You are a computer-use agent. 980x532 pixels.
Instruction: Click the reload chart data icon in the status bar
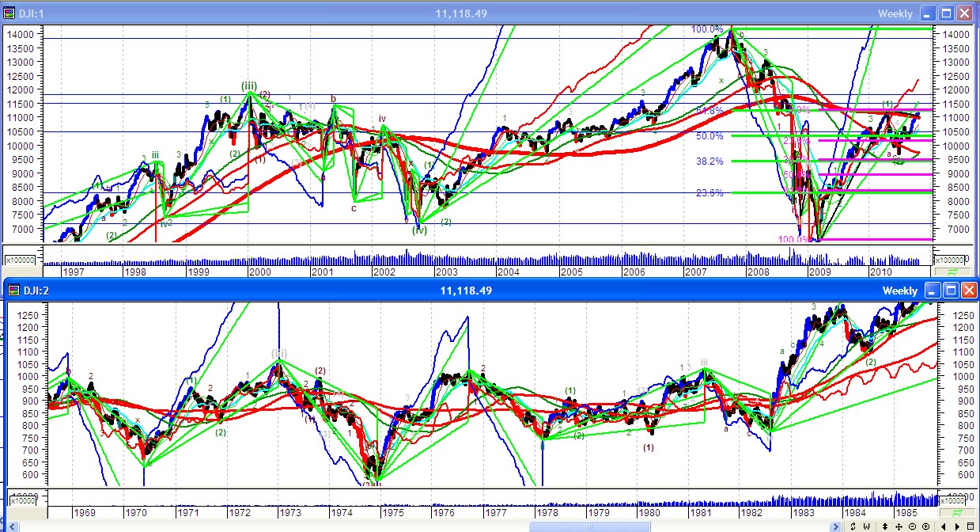tap(853, 526)
